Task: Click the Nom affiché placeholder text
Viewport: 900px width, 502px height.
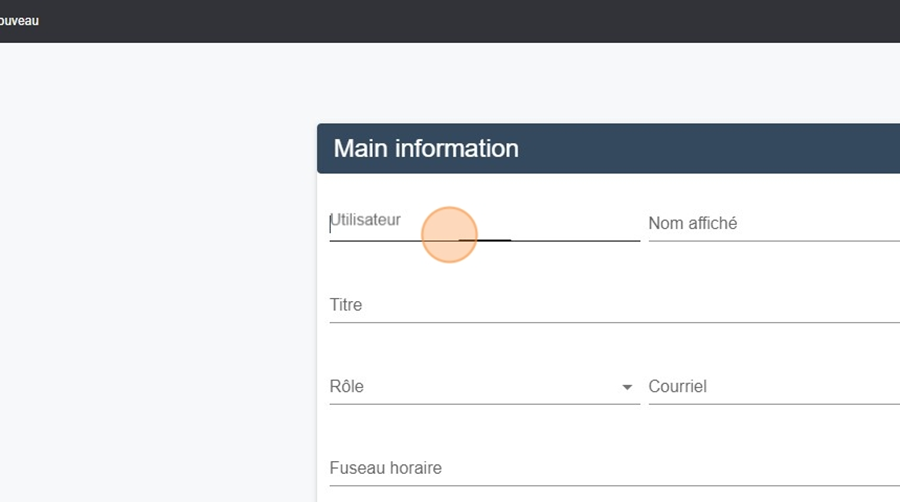Action: click(x=693, y=223)
